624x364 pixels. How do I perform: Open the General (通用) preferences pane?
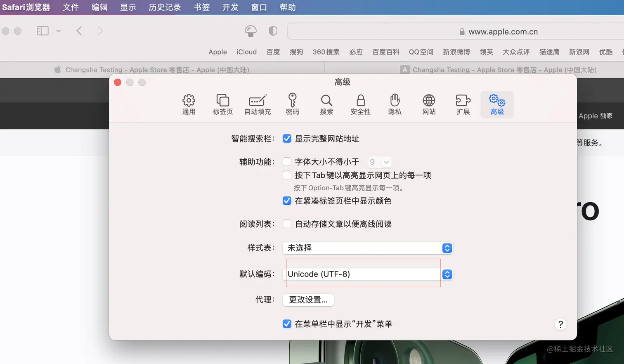189,104
